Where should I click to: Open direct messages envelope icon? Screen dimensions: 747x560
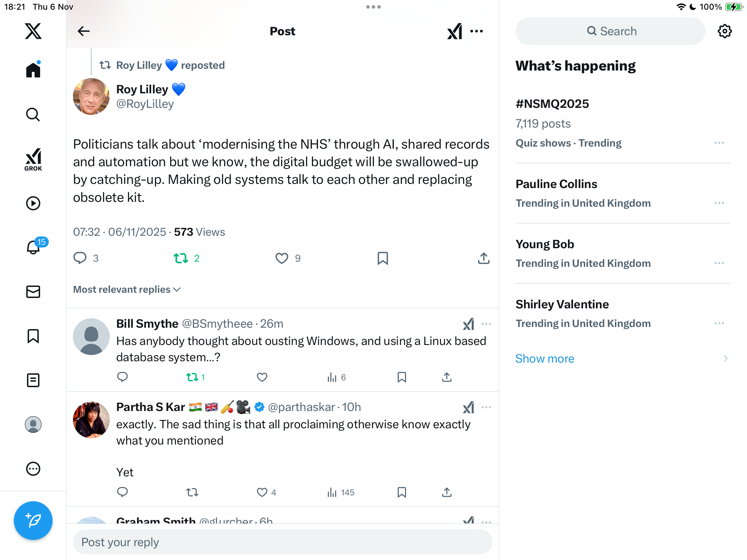(x=33, y=292)
